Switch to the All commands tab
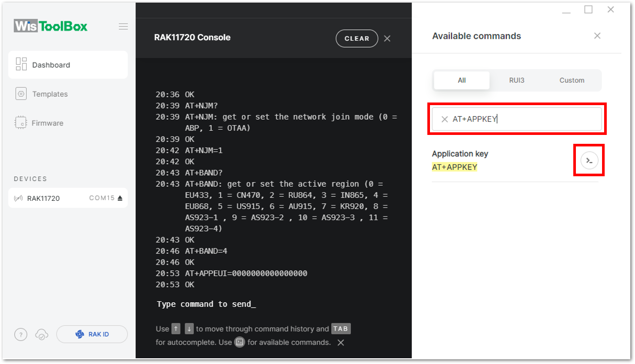The image size is (635, 364). [462, 80]
